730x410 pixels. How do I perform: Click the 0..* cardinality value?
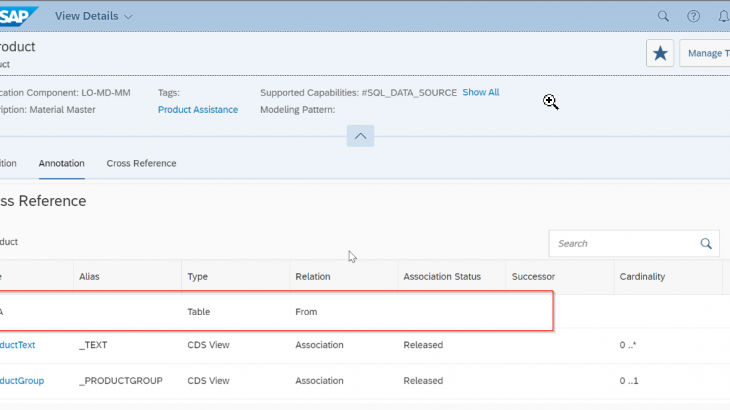(628, 345)
